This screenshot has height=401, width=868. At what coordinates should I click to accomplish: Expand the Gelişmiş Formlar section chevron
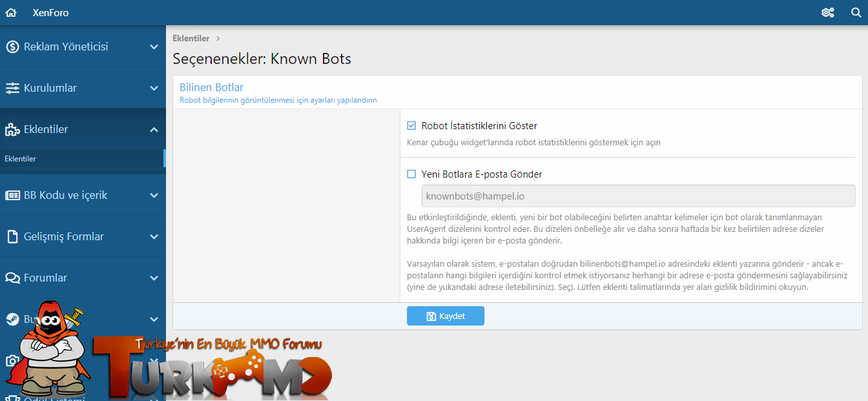point(154,236)
